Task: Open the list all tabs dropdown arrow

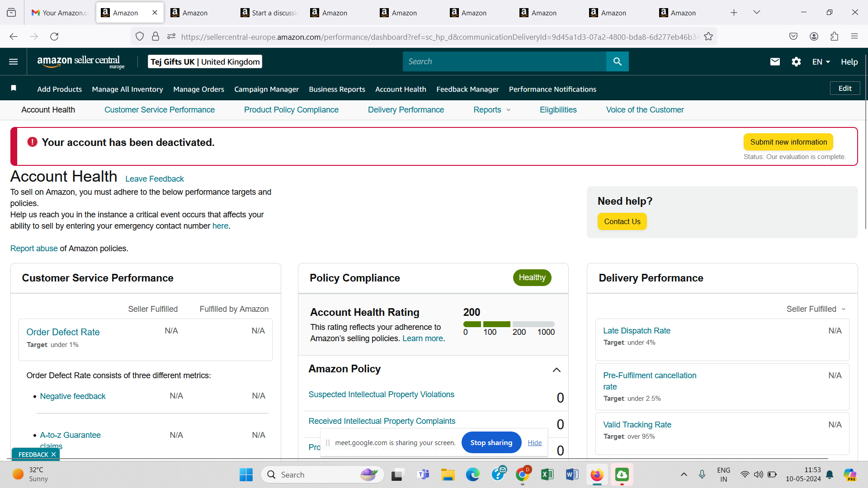Action: click(x=757, y=13)
